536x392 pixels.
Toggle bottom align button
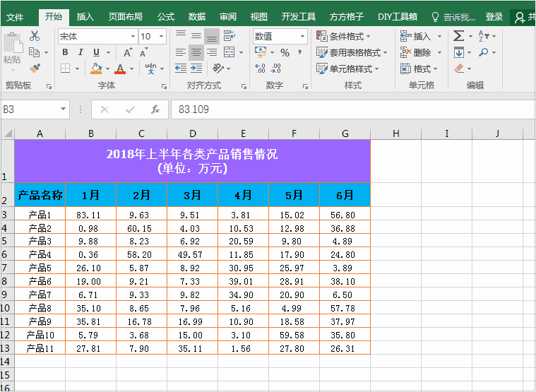click(212, 37)
